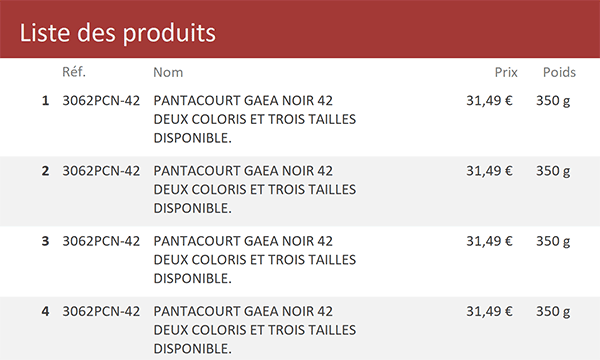Image resolution: width=600 pixels, height=360 pixels.
Task: Click the 350 g weight in row 3
Action: point(553,241)
